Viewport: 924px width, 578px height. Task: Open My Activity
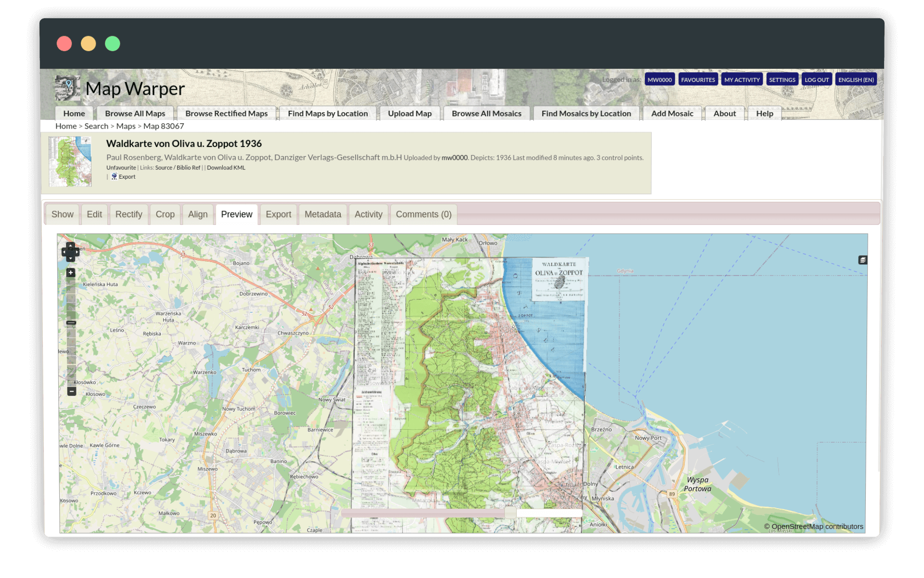[742, 79]
